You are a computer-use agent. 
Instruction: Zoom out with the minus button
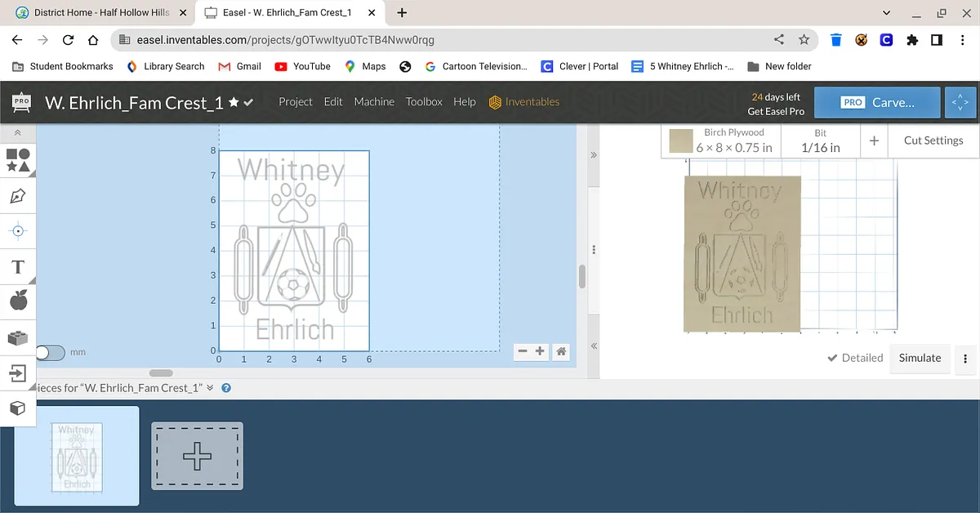point(522,351)
